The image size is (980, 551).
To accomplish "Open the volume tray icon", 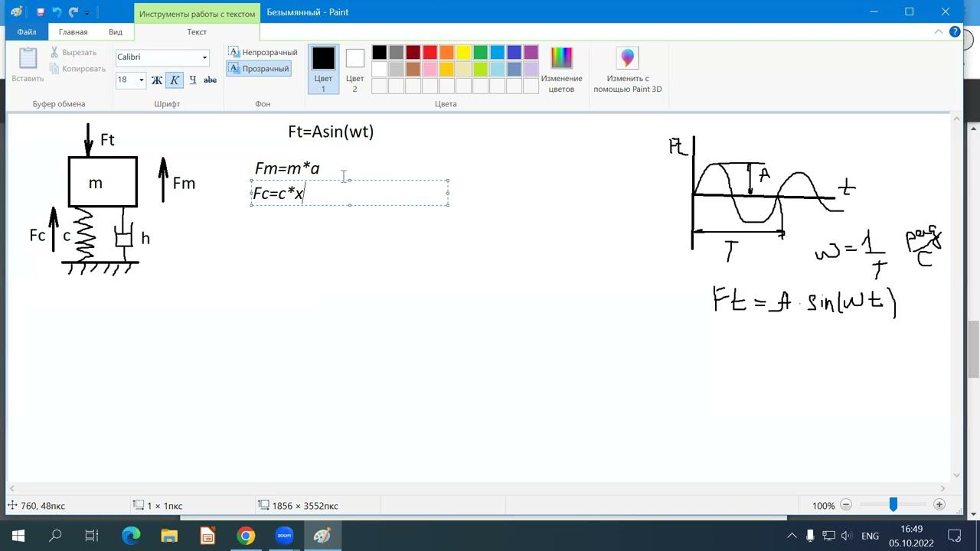I will point(848,536).
